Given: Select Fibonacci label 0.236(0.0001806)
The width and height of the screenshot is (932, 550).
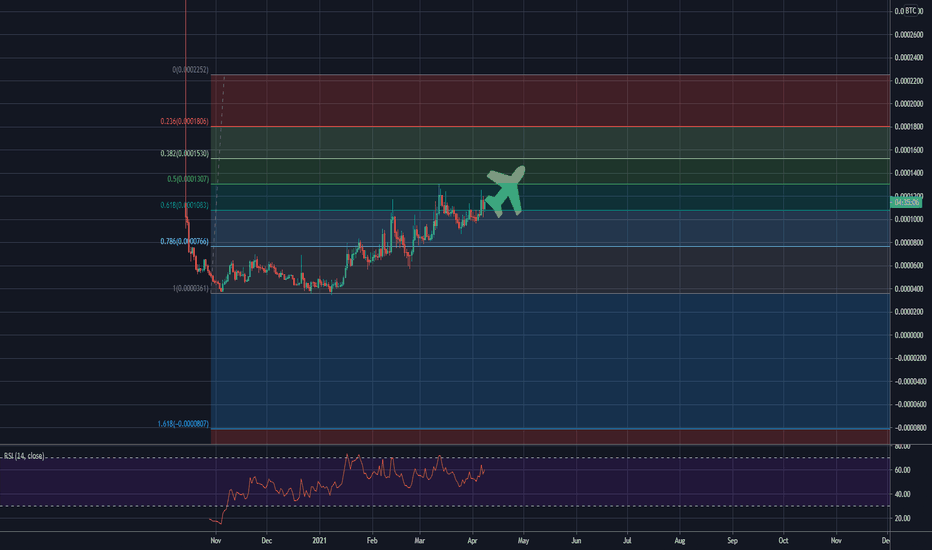Looking at the screenshot, I should click(x=184, y=121).
